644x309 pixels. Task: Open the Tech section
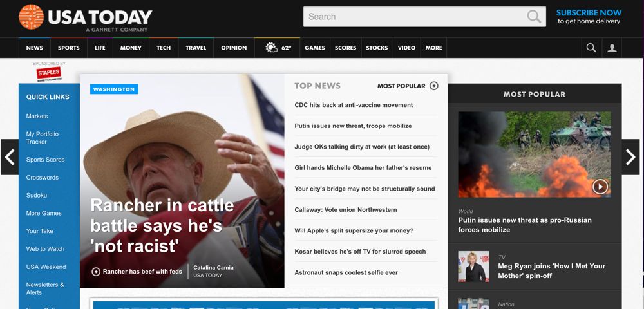(x=164, y=48)
